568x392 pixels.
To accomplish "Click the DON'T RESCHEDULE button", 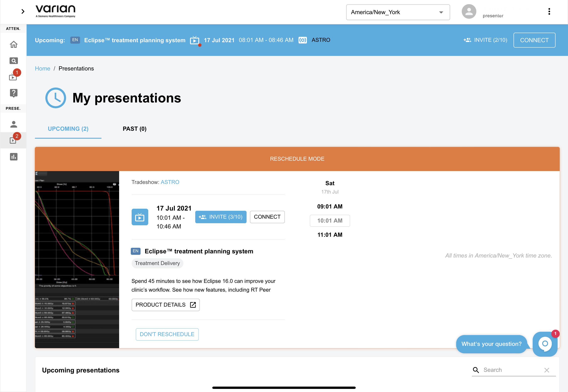I will [167, 334].
